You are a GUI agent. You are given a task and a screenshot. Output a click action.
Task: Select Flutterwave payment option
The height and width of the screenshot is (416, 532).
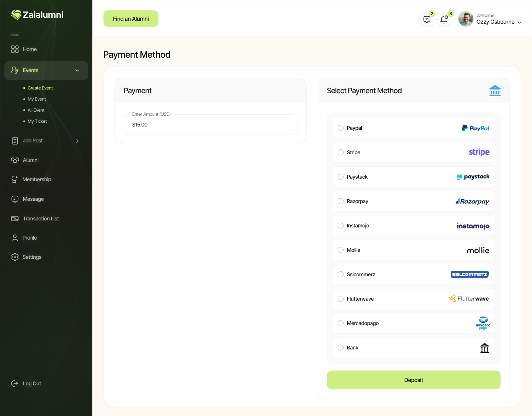(340, 299)
